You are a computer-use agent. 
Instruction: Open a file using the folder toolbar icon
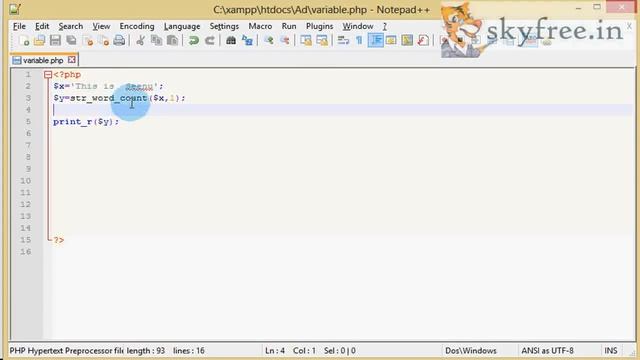coord(39,40)
